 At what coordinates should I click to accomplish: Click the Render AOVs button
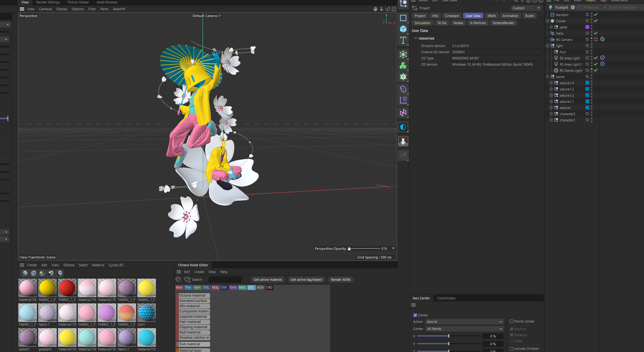341,280
